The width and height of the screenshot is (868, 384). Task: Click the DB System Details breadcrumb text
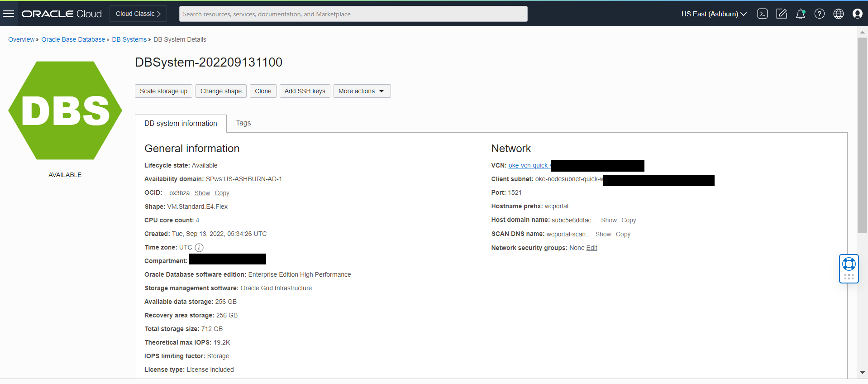click(180, 39)
